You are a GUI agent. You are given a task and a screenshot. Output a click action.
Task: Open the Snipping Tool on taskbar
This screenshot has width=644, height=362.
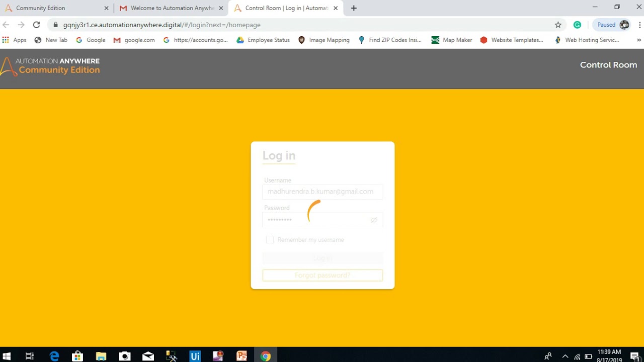(172, 356)
